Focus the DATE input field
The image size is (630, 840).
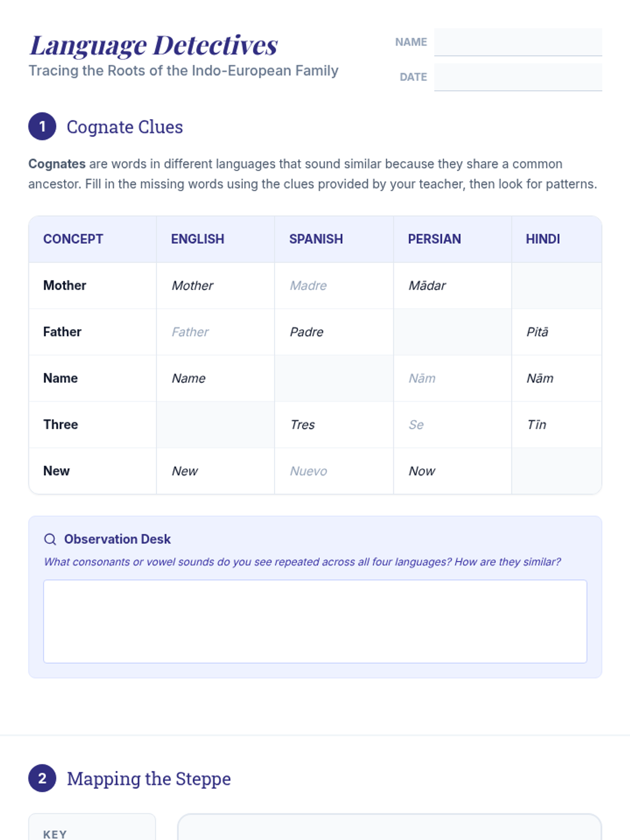pyautogui.click(x=518, y=77)
